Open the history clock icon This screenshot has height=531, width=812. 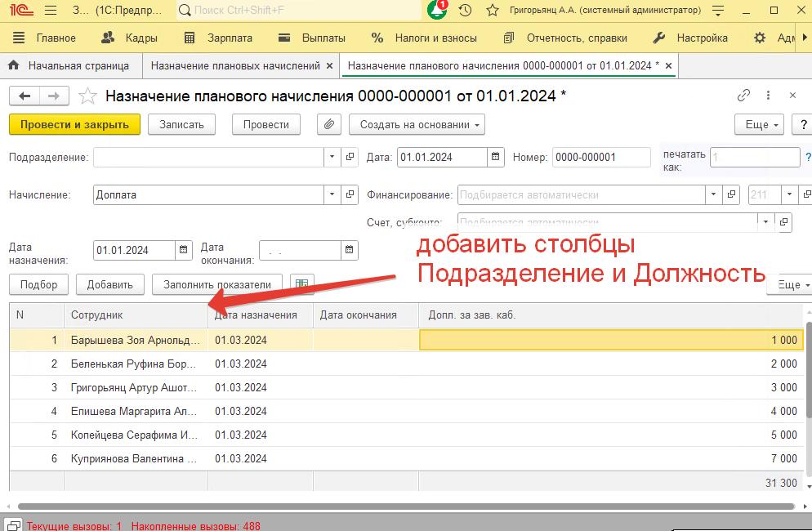tap(465, 11)
